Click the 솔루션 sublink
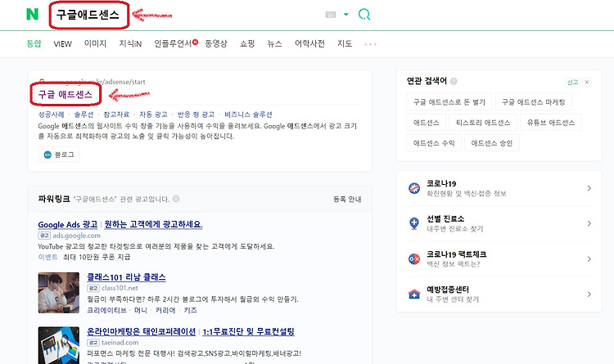 click(84, 115)
